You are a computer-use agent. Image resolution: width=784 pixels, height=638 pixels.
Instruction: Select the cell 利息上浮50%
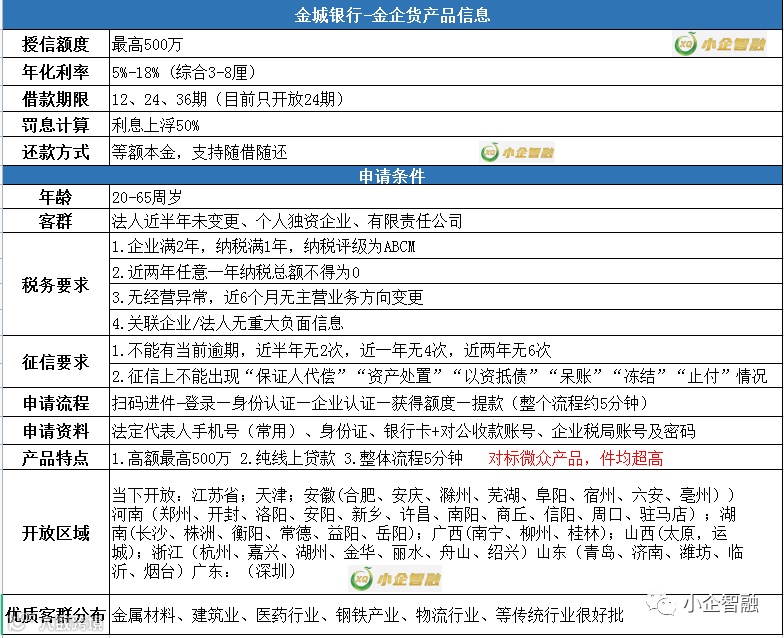pos(446,124)
